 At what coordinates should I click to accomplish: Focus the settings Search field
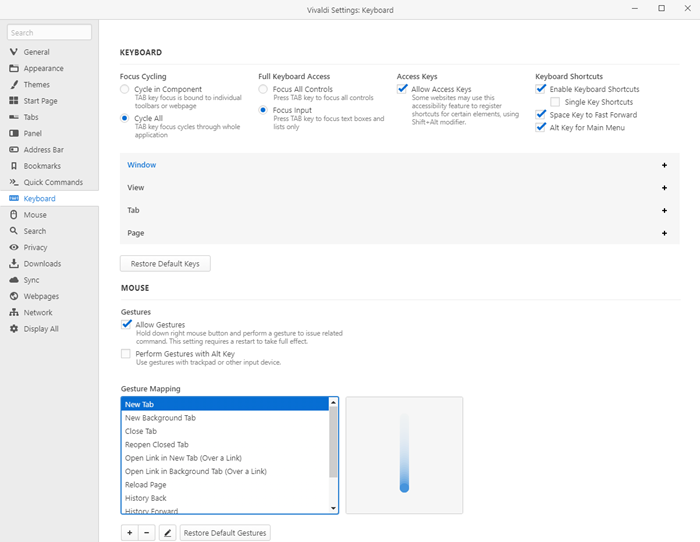(x=49, y=33)
